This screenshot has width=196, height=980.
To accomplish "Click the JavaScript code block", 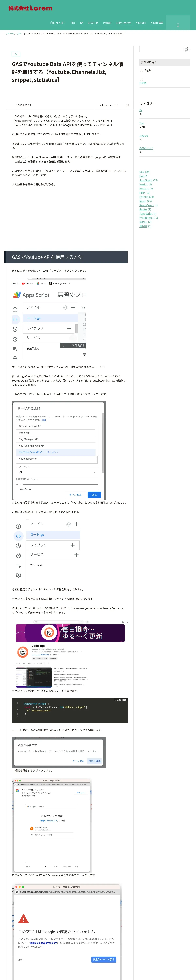I will (70, 711).
